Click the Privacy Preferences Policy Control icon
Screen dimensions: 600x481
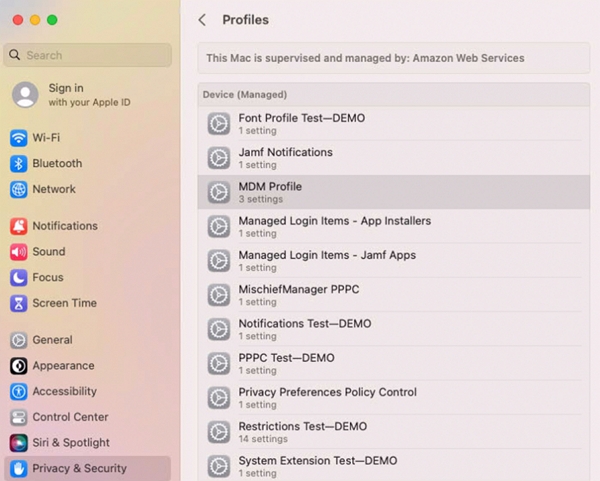tap(219, 398)
